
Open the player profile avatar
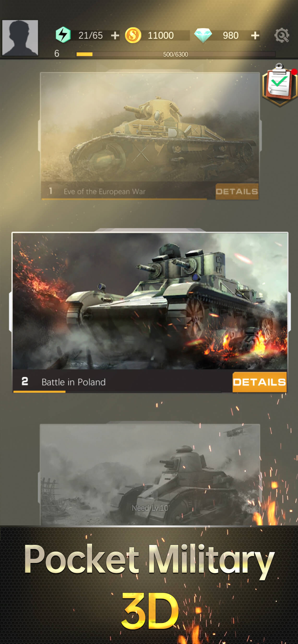click(x=20, y=38)
